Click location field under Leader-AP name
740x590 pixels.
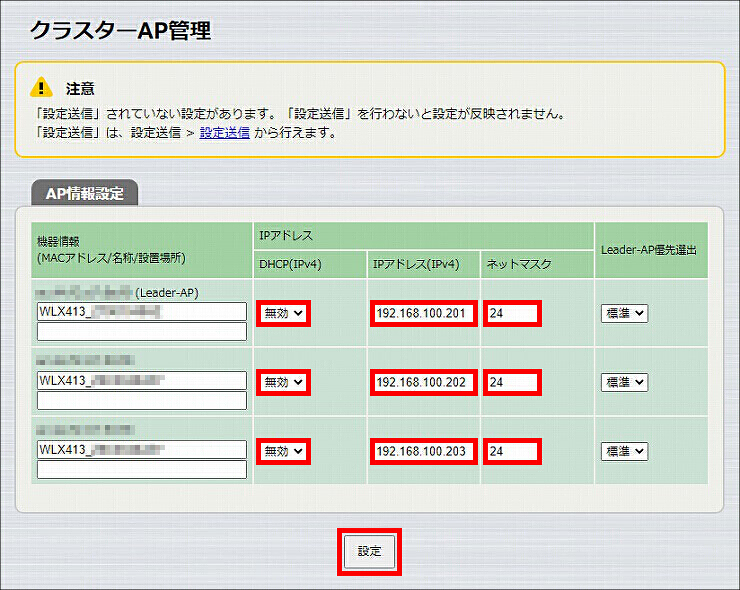(x=142, y=331)
